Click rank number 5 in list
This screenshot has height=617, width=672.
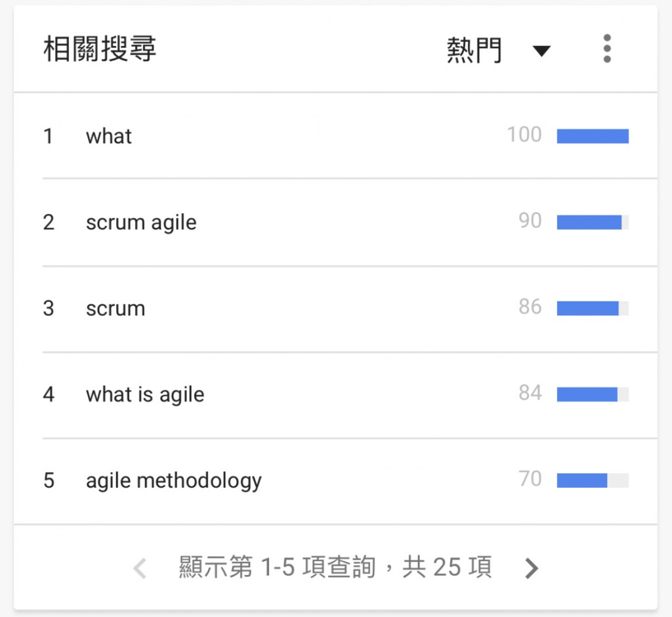[49, 480]
